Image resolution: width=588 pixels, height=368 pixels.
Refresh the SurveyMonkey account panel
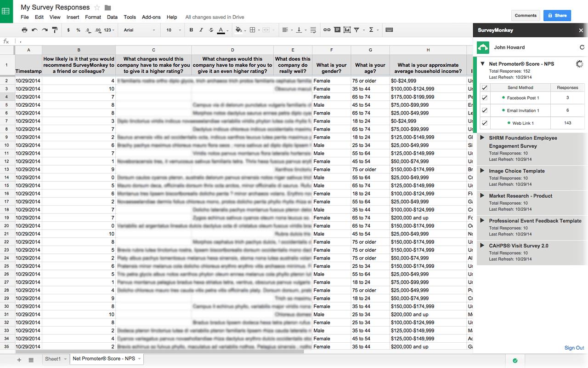click(582, 47)
